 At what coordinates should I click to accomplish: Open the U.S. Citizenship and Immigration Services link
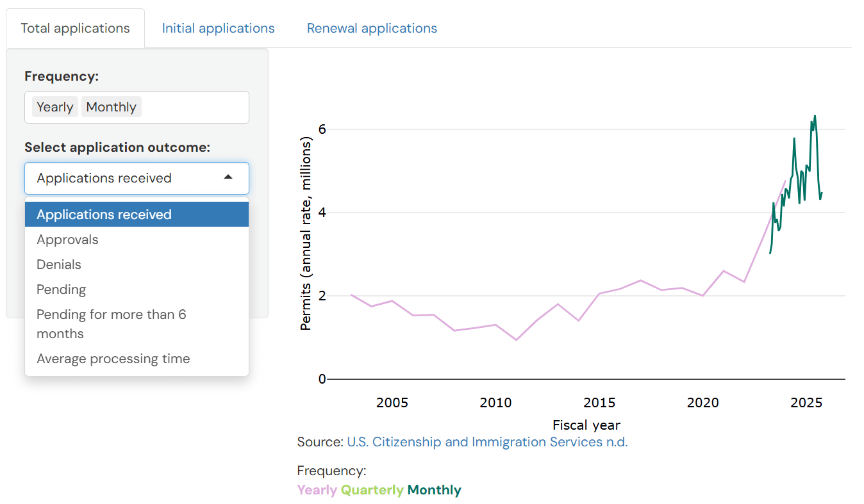(487, 442)
